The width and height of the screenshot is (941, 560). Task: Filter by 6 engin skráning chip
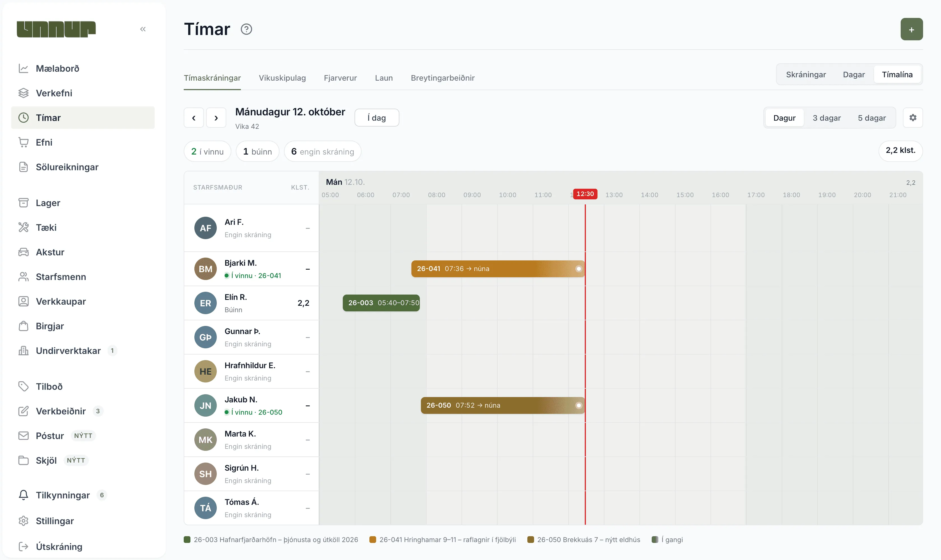tap(322, 151)
